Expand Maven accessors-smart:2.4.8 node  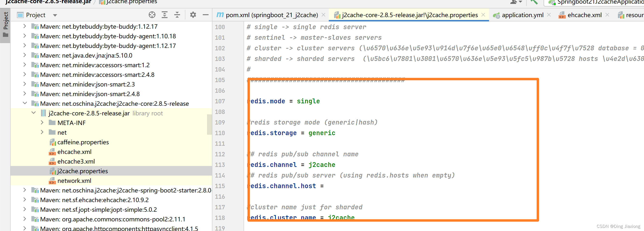(25, 74)
